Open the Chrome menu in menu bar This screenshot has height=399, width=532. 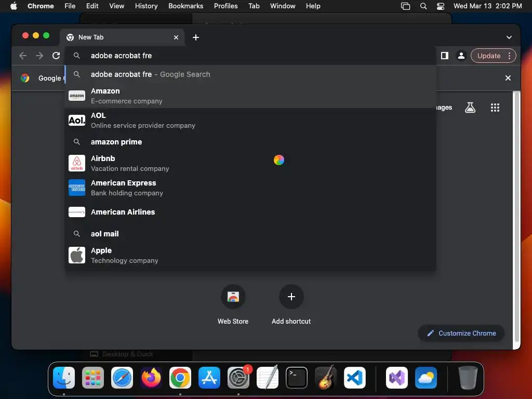tap(41, 6)
